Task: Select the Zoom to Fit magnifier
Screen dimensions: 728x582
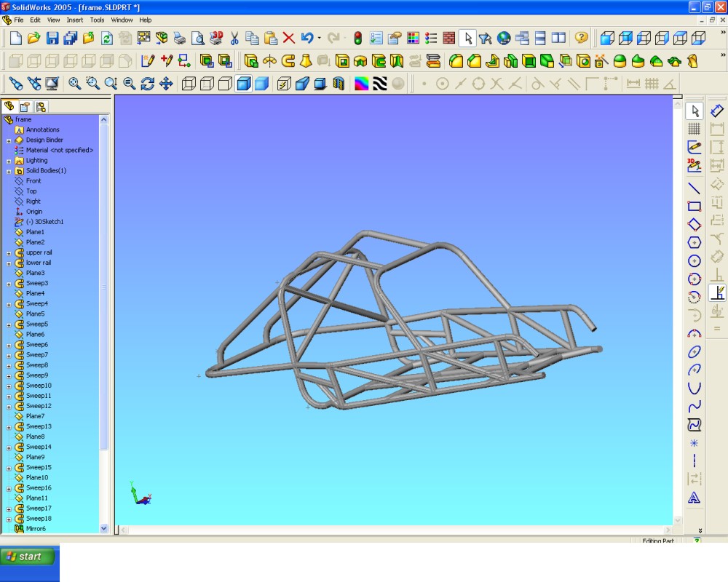Action: point(75,84)
